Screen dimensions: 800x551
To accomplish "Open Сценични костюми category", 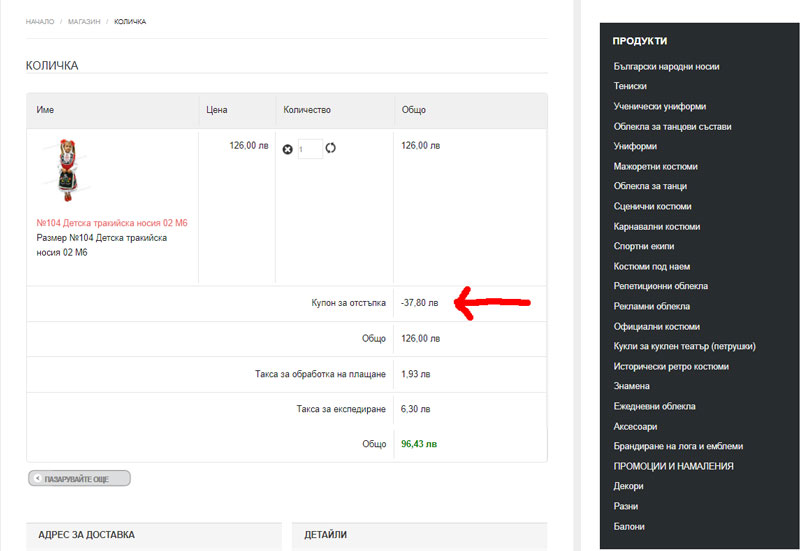I will tap(652, 206).
